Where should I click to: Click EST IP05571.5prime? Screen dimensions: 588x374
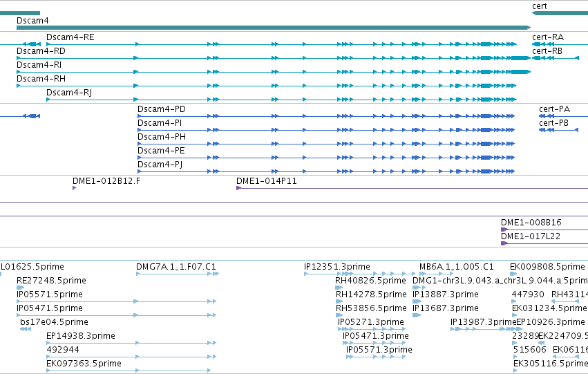50,294
